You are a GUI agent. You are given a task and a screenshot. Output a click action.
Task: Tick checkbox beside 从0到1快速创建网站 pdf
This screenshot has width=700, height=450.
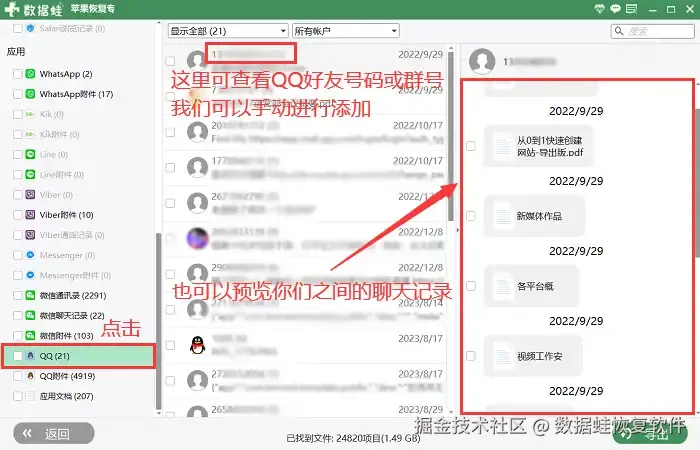tap(471, 146)
